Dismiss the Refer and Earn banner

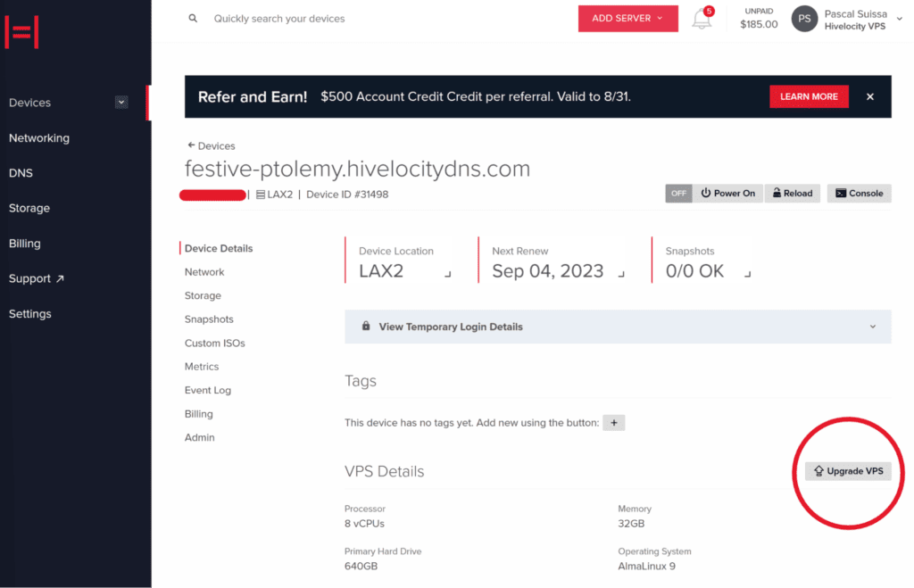tap(869, 96)
